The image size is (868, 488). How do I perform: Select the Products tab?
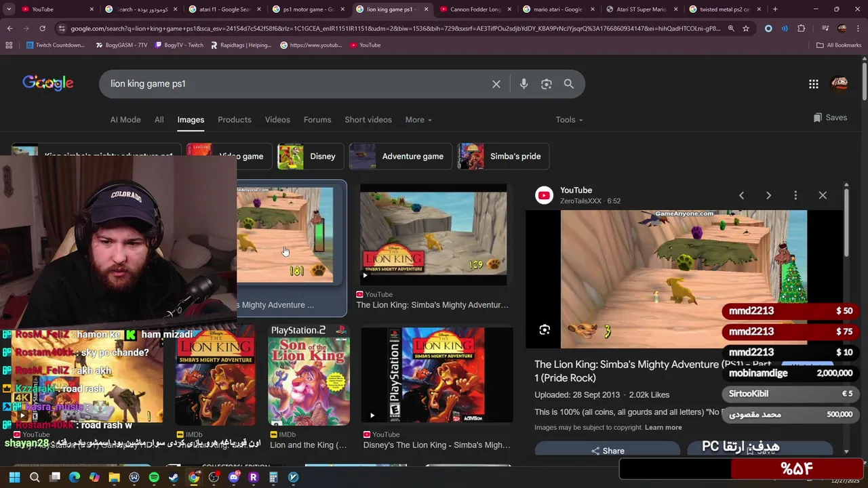pos(235,120)
